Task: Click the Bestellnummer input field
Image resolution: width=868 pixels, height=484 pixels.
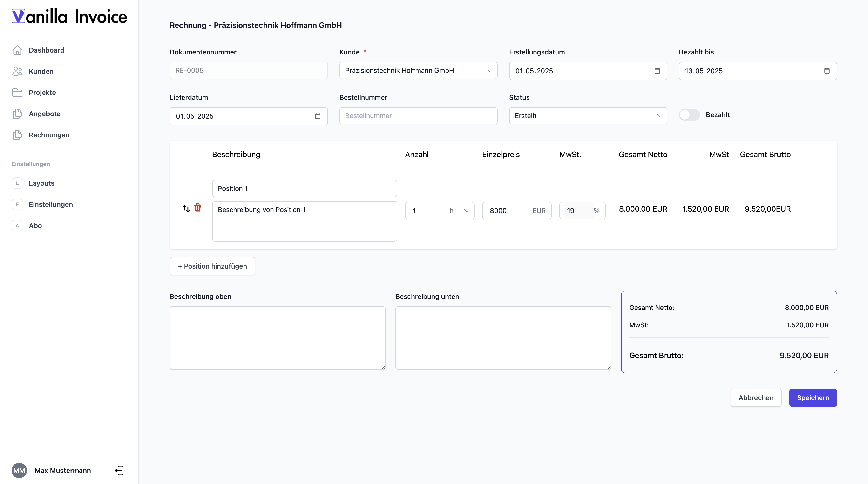Action: [418, 116]
